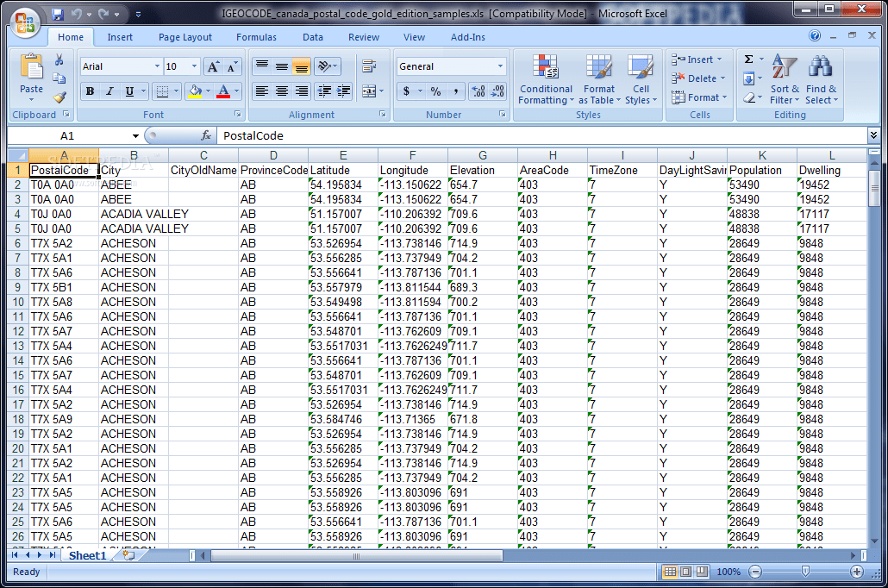888x588 pixels.
Task: Select the Currency number format icon
Action: click(x=406, y=91)
